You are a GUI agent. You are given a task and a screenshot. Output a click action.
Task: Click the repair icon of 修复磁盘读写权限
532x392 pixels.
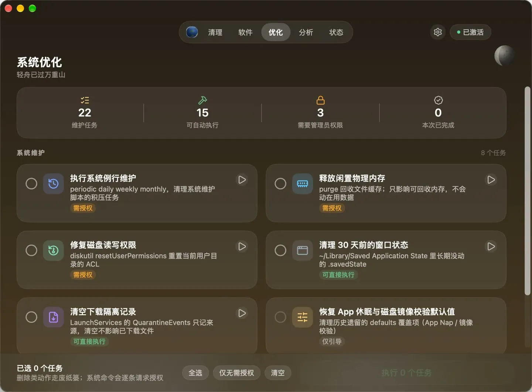click(54, 251)
